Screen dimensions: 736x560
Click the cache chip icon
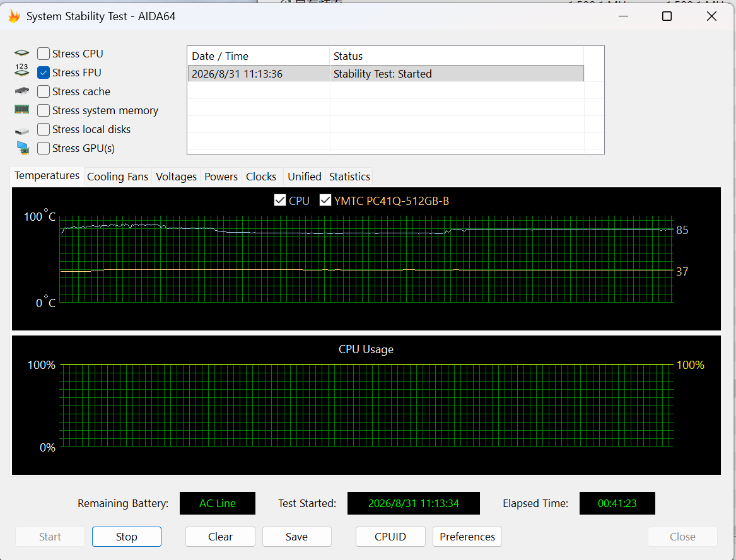(x=21, y=91)
